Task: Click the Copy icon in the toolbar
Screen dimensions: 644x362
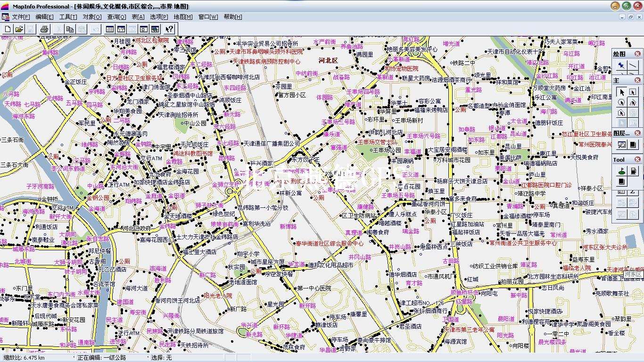Action: 70,29
